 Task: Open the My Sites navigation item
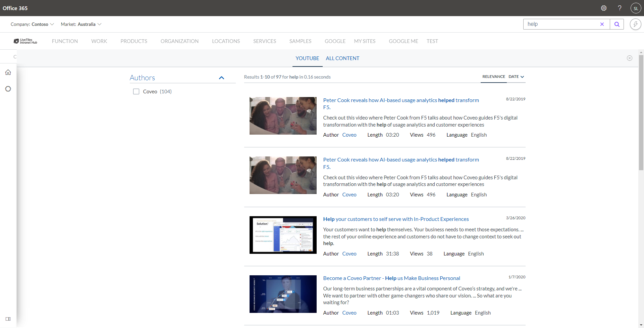(365, 41)
